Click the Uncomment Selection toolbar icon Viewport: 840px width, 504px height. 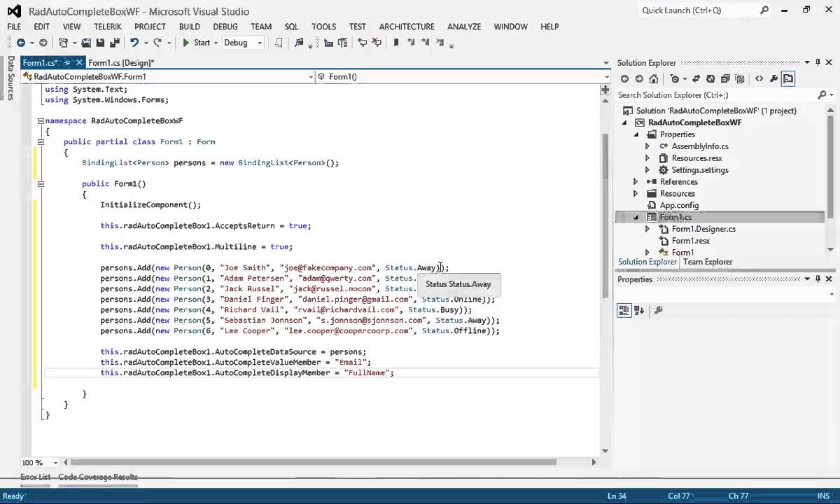pyautogui.click(x=377, y=43)
